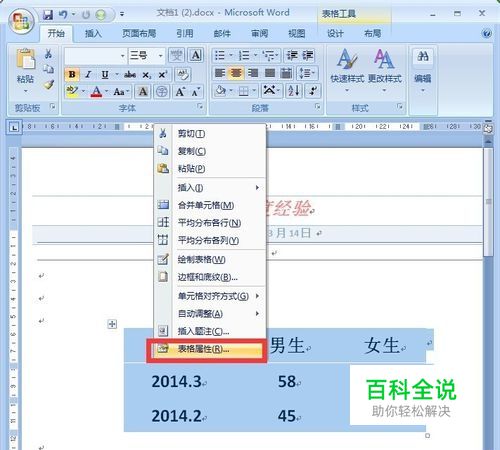Open the Change Case Aa dropdown
This screenshot has height=450, width=500.
(x=121, y=91)
